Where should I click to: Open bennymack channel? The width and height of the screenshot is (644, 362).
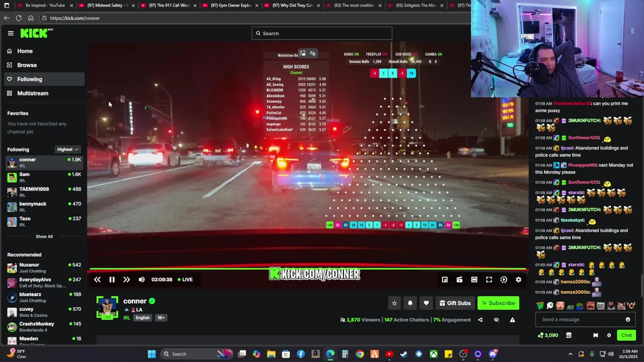(x=44, y=207)
